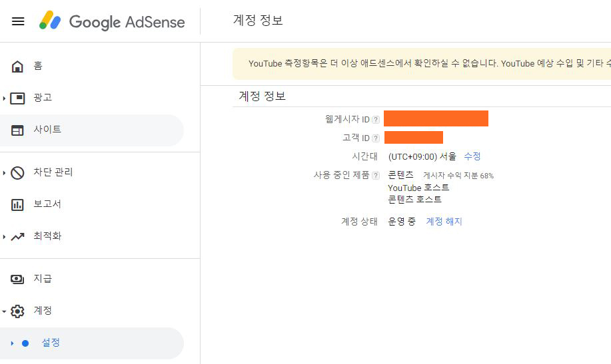This screenshot has width=611, height=364.
Task: Click the 수정 link for time zone
Action: coord(472,156)
